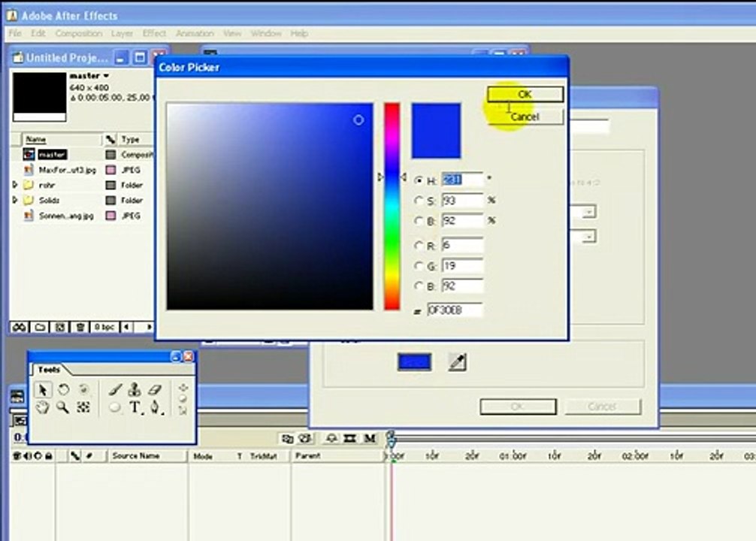The width and height of the screenshot is (756, 541).
Task: Open the Effect menu
Action: point(154,33)
